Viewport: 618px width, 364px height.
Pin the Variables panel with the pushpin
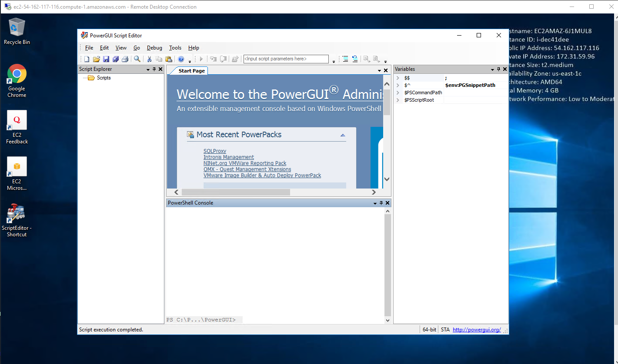498,69
